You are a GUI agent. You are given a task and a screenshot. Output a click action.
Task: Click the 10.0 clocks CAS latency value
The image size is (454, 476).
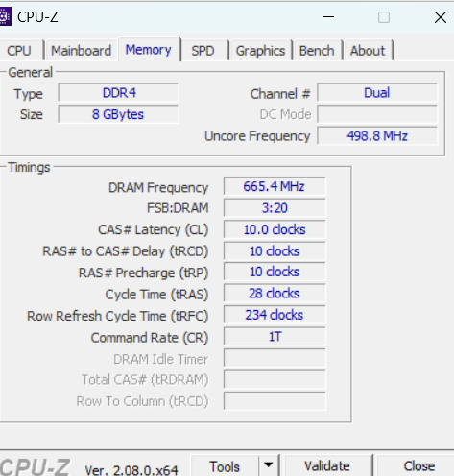click(275, 229)
